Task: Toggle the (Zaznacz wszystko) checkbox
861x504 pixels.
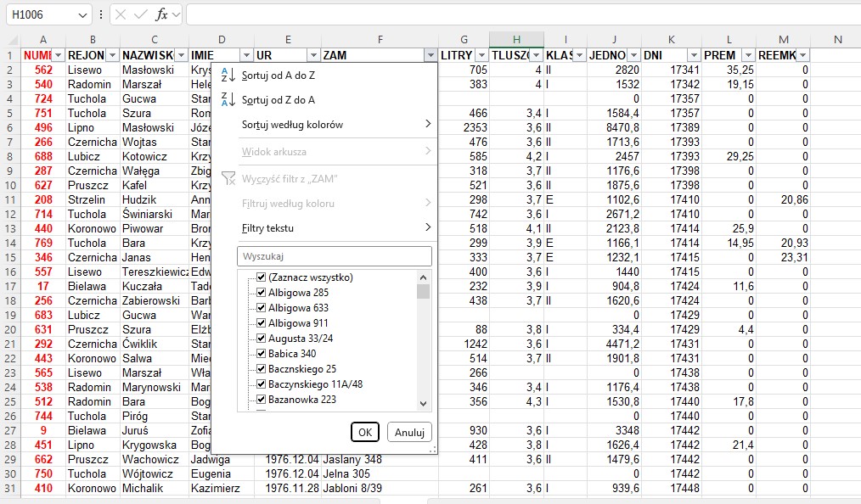Action: [262, 277]
